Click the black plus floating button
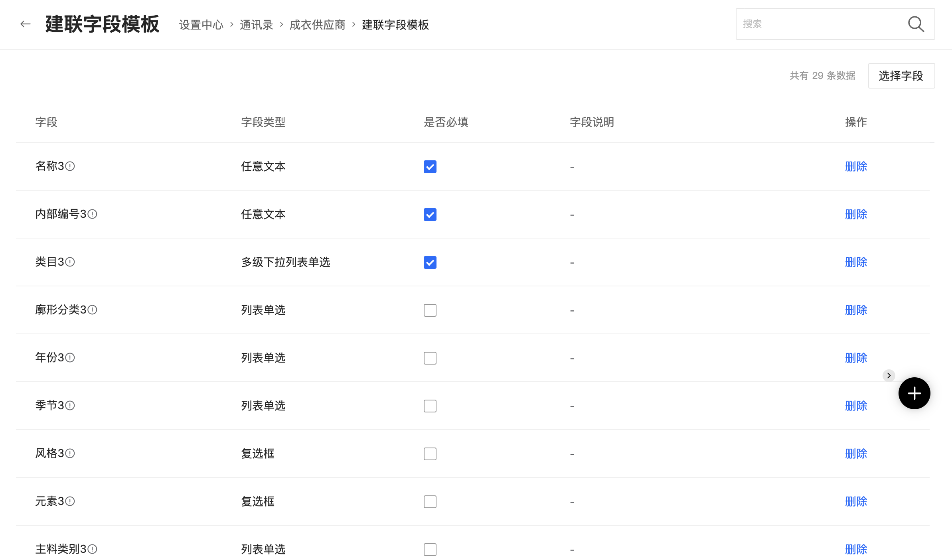Screen dimensions: 952x560 [x=914, y=393]
